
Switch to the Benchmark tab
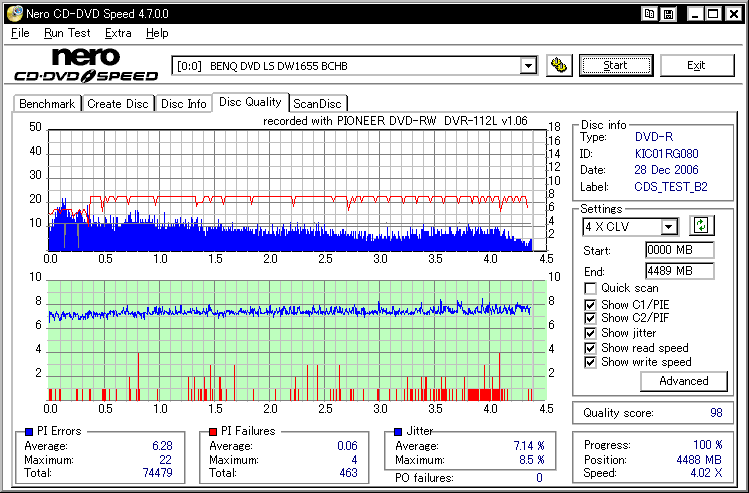pos(47,104)
